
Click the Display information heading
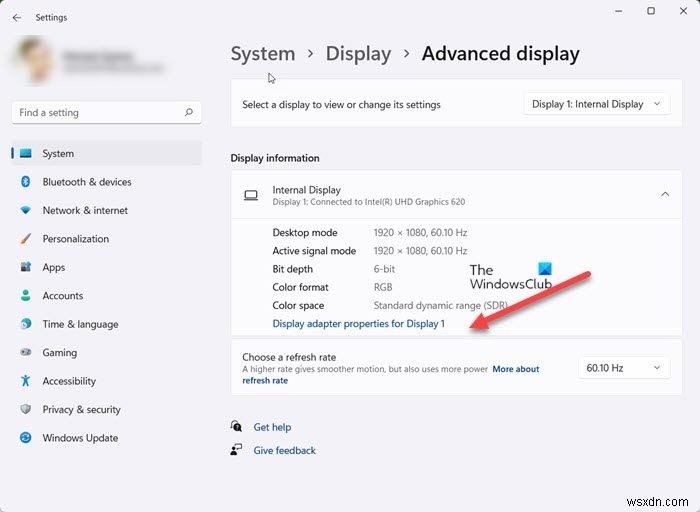click(275, 158)
